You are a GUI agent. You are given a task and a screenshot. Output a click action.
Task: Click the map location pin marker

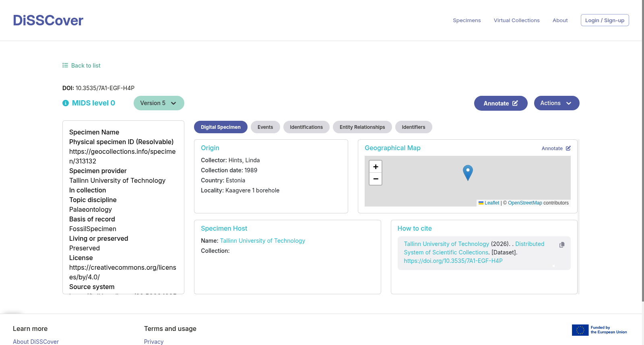468,173
